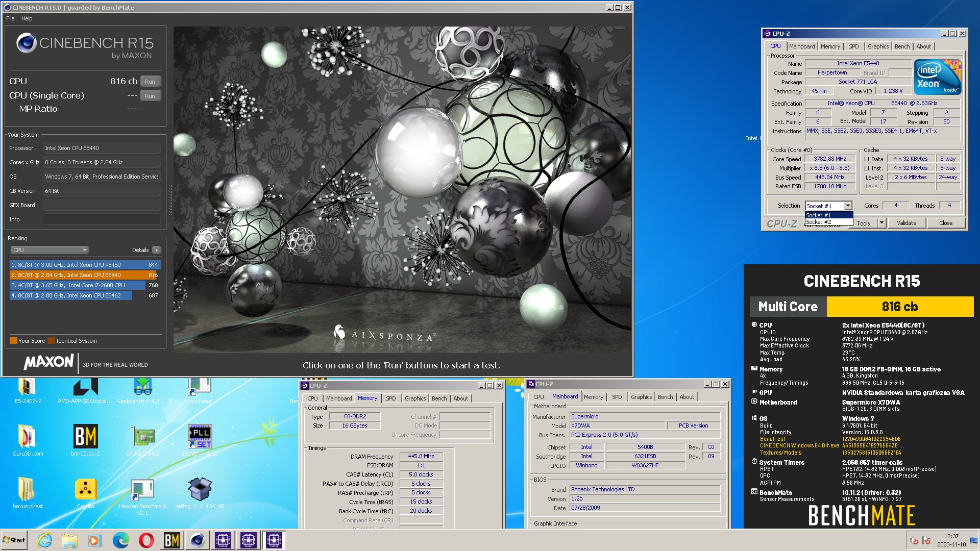Choose Socket #2 from the open dropdown list
Viewport: 980px width, 551px height.
(829, 222)
